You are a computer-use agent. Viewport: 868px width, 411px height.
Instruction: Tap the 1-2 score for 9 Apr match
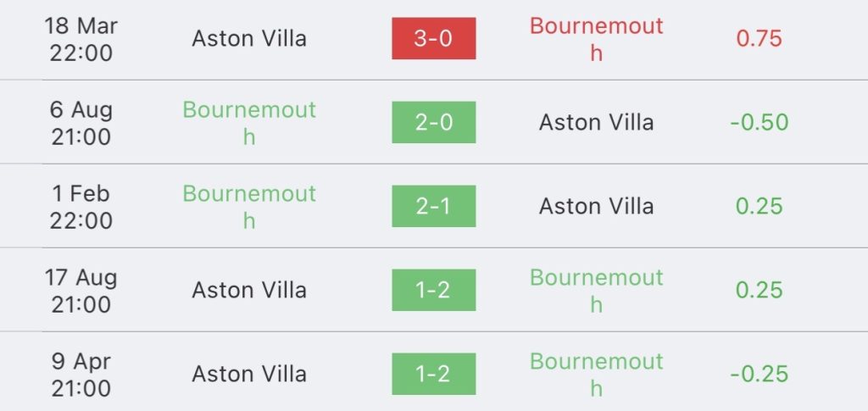pos(433,374)
